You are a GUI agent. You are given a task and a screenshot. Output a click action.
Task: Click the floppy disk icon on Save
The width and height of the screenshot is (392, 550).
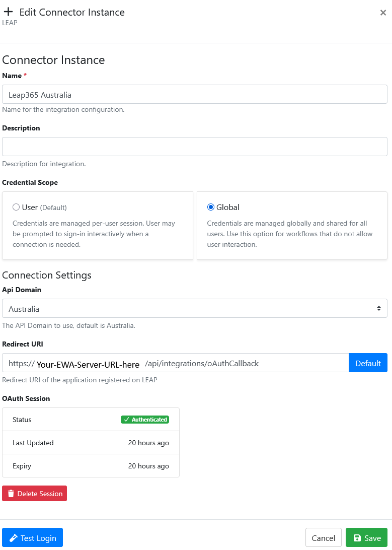tap(357, 538)
